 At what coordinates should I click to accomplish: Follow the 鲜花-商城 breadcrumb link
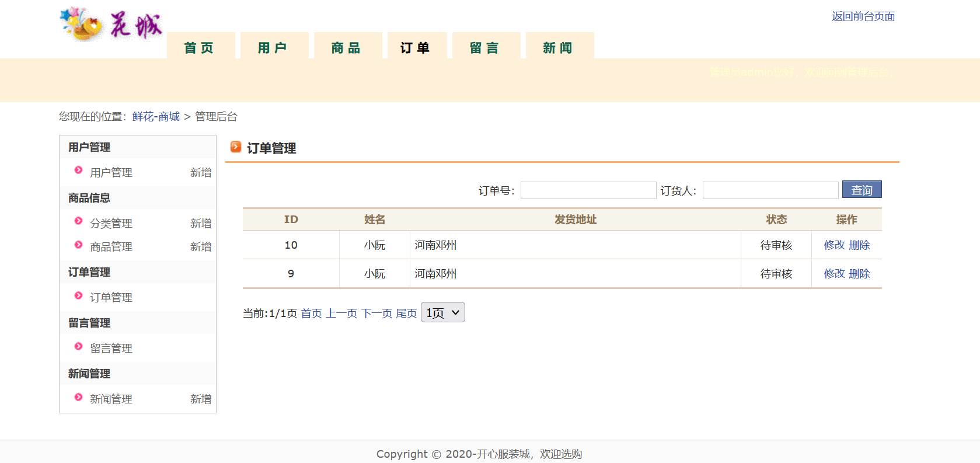pos(156,117)
